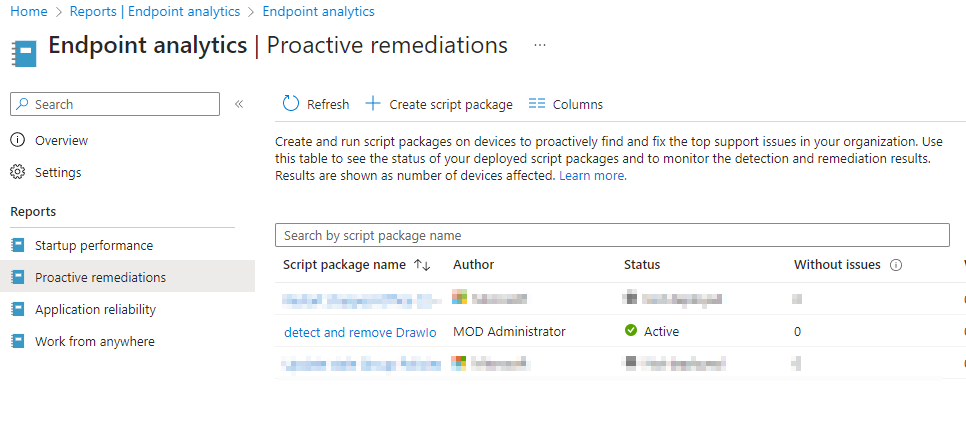966x428 pixels.
Task: Open the Work from anywhere report
Action: [x=94, y=341]
